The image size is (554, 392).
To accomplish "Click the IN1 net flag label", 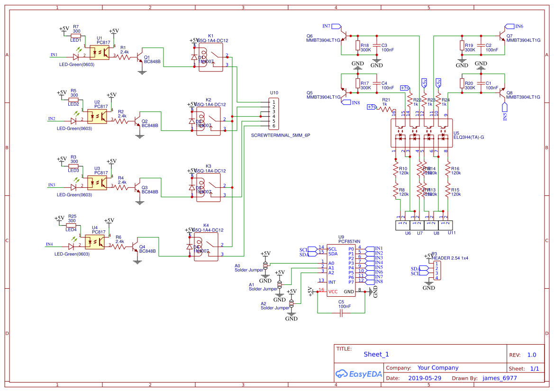I will [53, 55].
